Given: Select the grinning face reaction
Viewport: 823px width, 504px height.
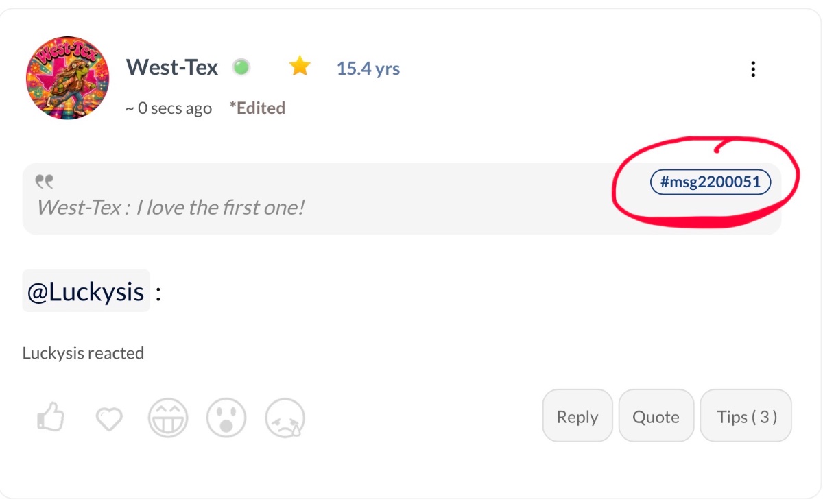Looking at the screenshot, I should (168, 418).
